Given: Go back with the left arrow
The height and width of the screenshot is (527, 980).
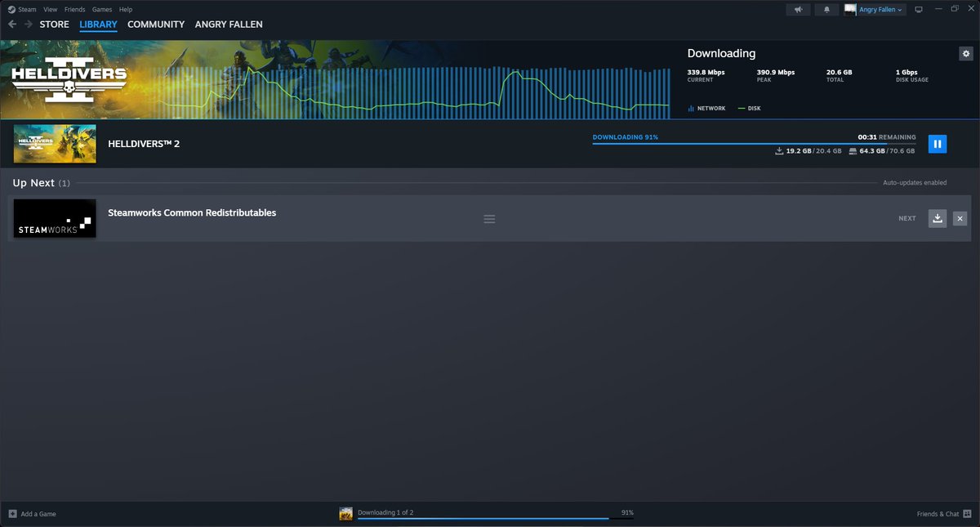Looking at the screenshot, I should coord(12,25).
